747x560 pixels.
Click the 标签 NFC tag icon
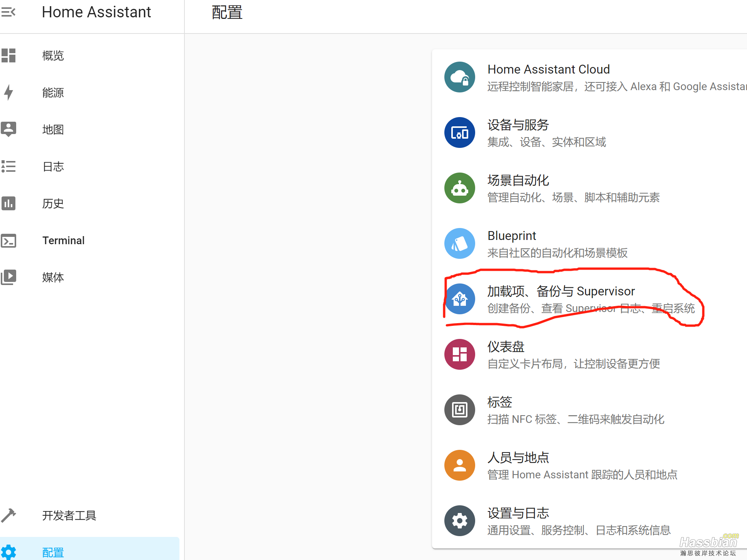[x=460, y=410]
